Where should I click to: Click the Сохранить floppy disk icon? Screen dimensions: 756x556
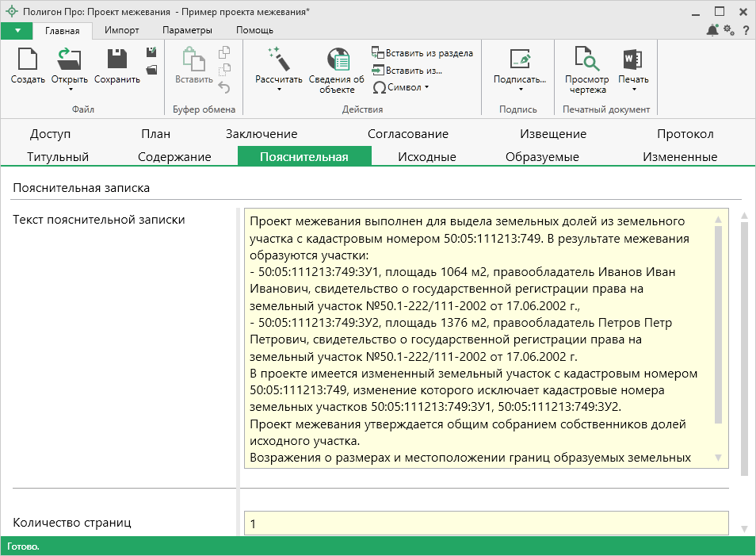click(116, 60)
